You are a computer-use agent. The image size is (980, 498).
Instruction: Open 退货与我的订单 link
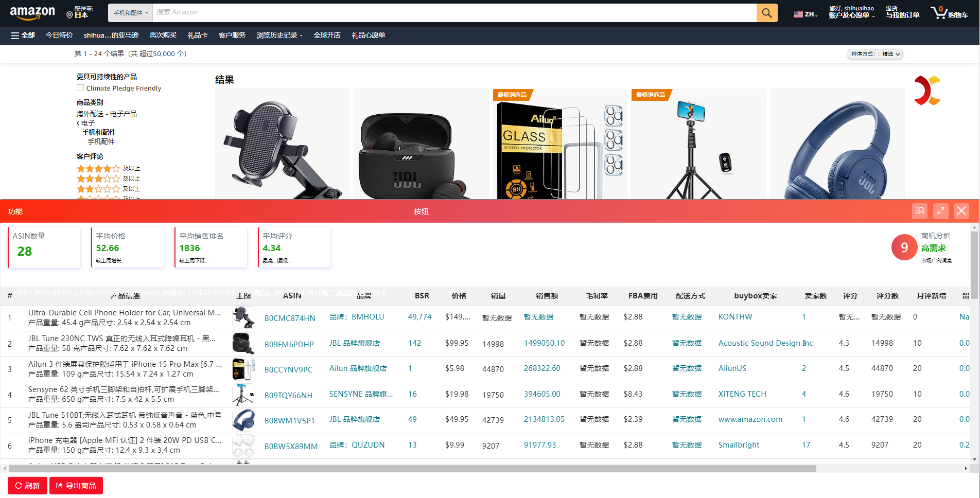tap(902, 12)
